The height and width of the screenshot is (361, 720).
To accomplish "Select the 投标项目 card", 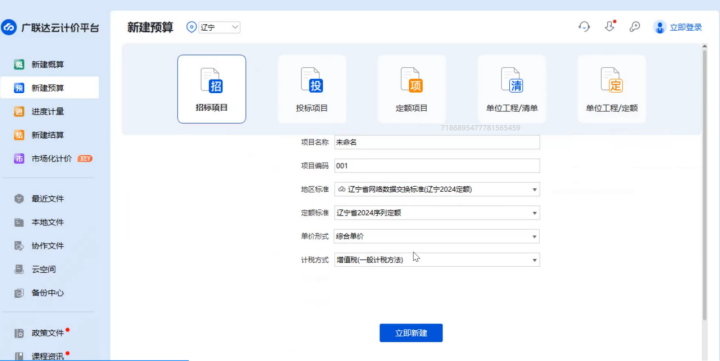I will 312,89.
